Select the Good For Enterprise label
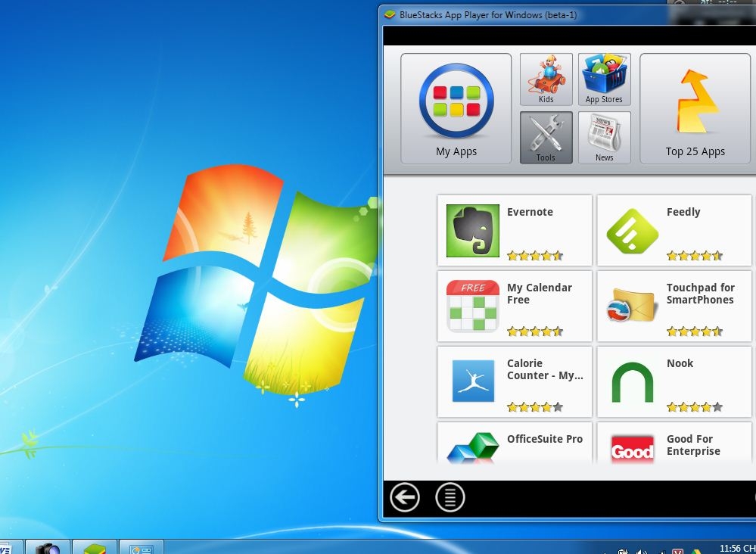This screenshot has height=554, width=756. 693,445
